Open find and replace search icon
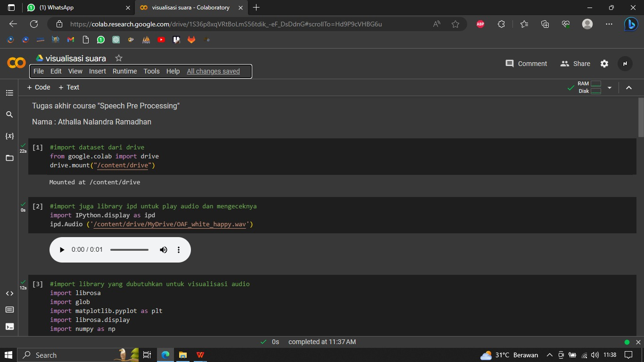The height and width of the screenshot is (362, 644). point(9,115)
